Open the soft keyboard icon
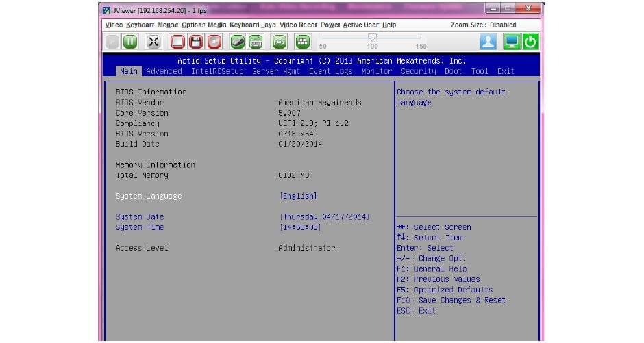Viewport: 644px width, 343px height. pyautogui.click(x=256, y=42)
